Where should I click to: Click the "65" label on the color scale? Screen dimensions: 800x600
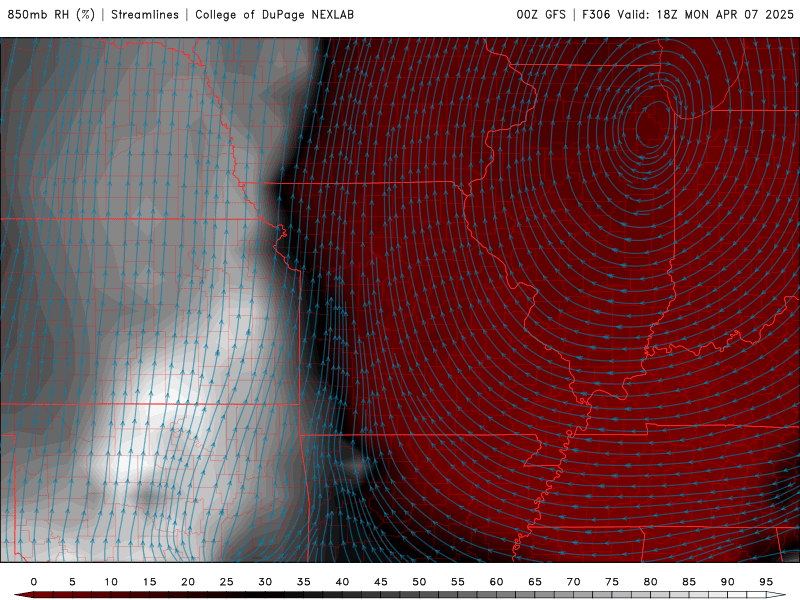pyautogui.click(x=535, y=582)
